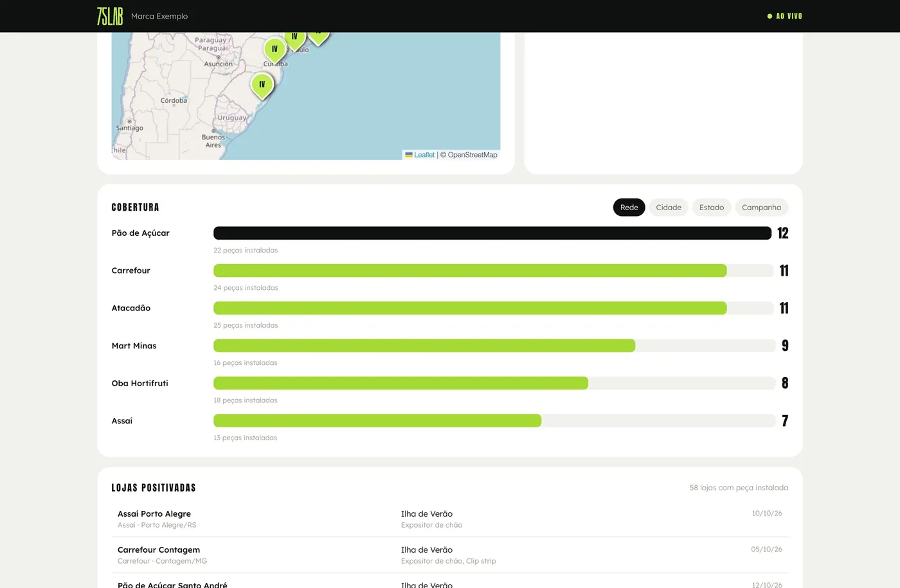Click the Pão de Açúcar coverage bar
The image size is (900, 588).
click(492, 233)
